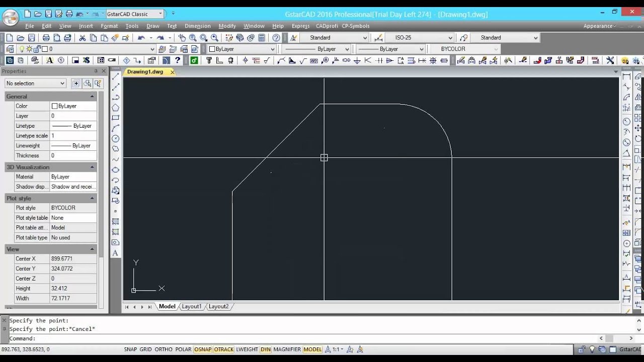This screenshot has height=362, width=644.
Task: Open the Dimension menu
Action: tap(198, 26)
